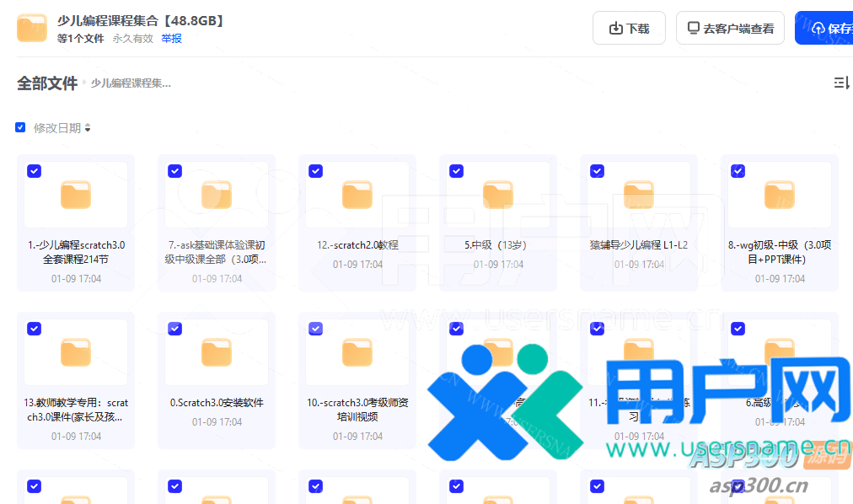
Task: Sort files by 修改日期 dropdown
Action: click(62, 128)
